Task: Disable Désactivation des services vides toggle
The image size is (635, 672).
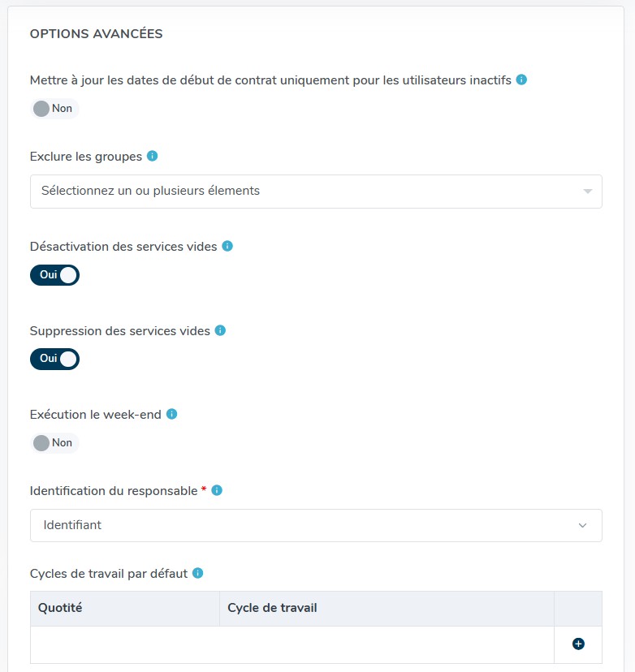Action: [x=54, y=275]
